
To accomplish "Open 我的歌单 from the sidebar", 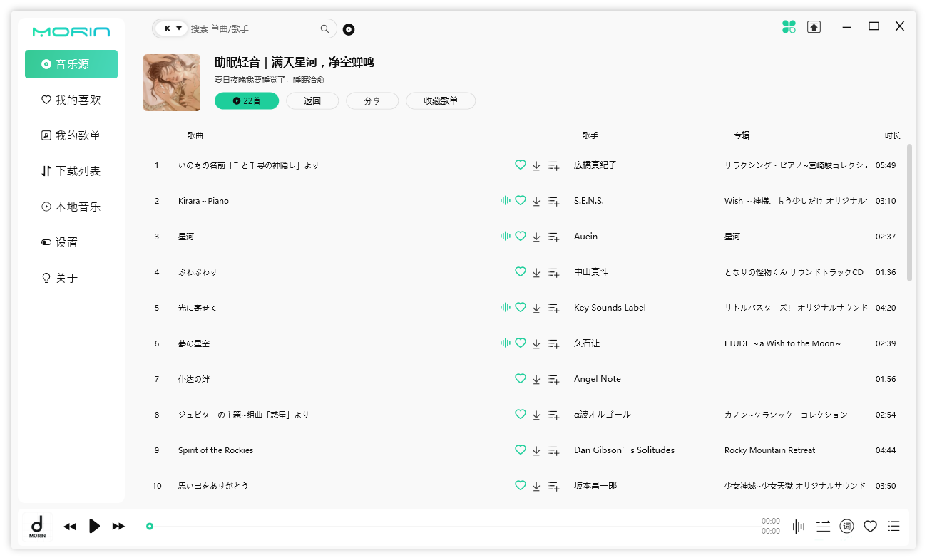I will click(x=71, y=135).
